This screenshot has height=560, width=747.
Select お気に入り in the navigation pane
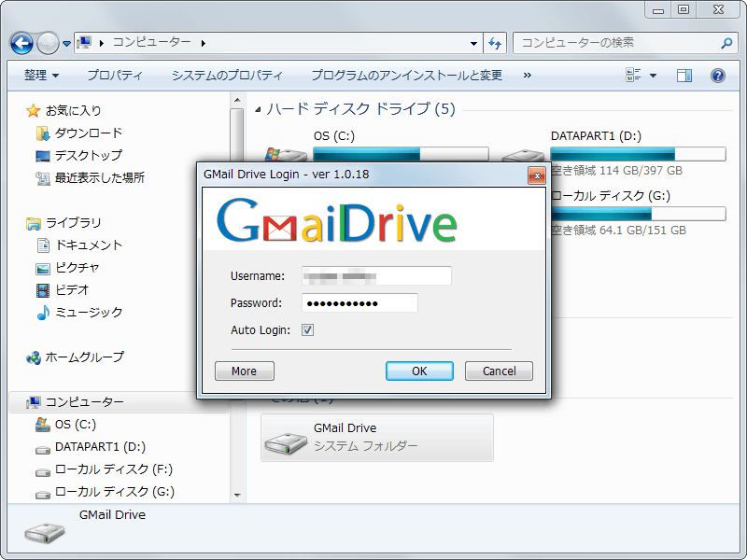pyautogui.click(x=73, y=110)
